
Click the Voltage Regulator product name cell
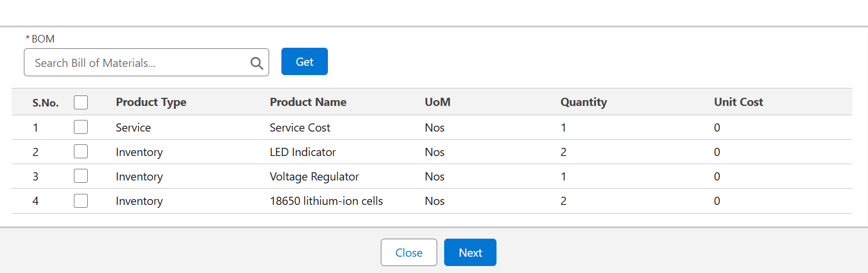[315, 176]
